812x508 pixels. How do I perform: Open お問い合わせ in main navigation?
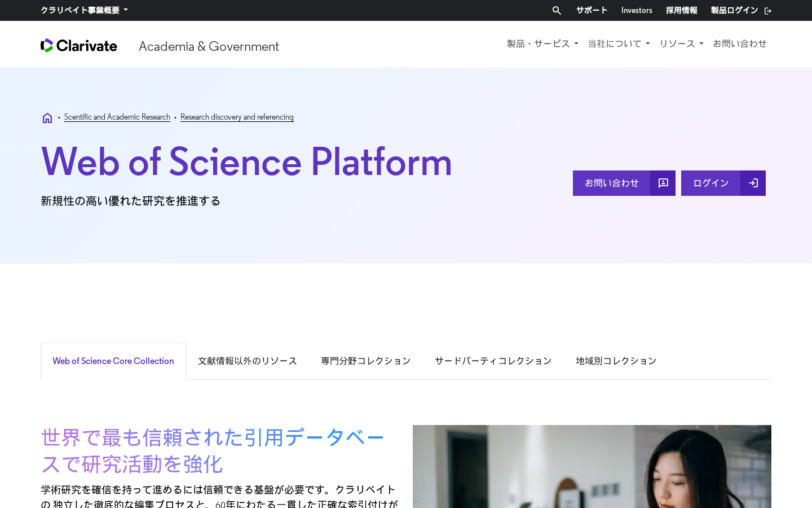click(x=740, y=43)
